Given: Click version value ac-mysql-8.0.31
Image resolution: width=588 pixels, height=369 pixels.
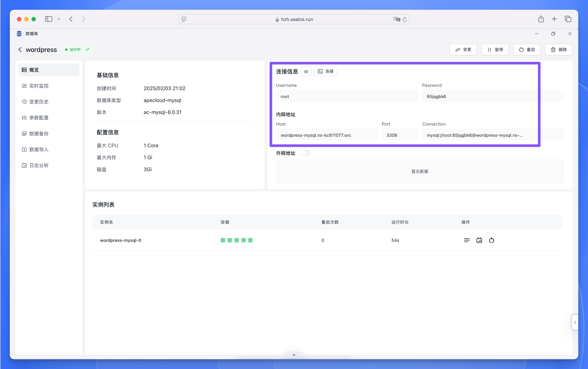Looking at the screenshot, I should click(163, 112).
